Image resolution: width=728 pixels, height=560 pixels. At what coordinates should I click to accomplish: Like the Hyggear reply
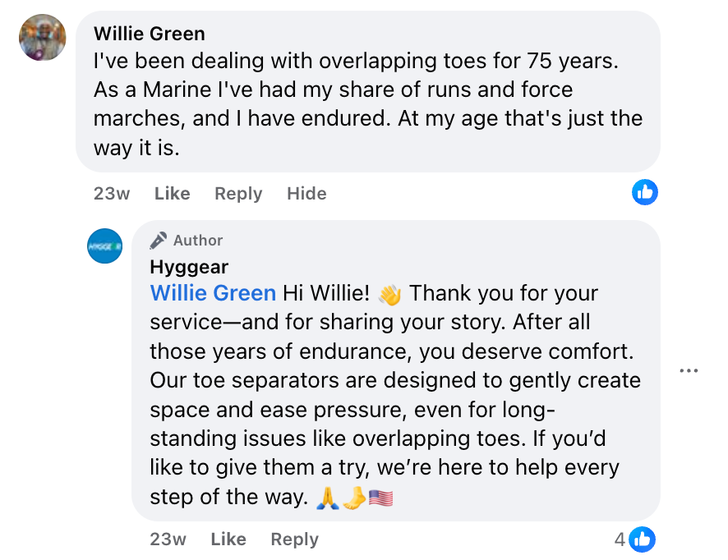[x=228, y=539]
